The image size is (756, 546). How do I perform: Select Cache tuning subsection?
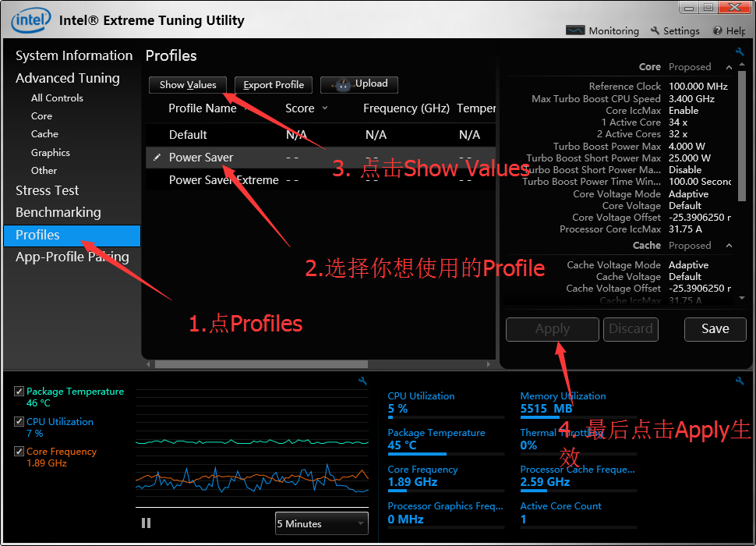pyautogui.click(x=44, y=134)
